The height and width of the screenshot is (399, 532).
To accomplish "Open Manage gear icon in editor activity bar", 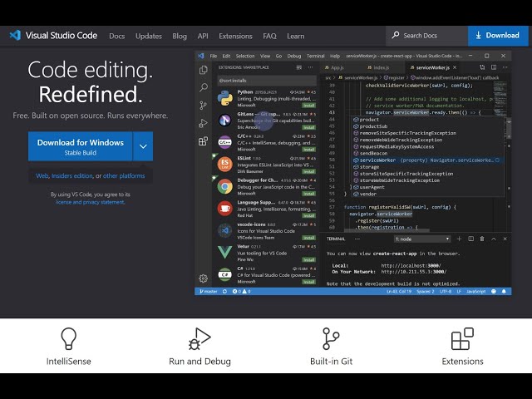I will (x=203, y=278).
